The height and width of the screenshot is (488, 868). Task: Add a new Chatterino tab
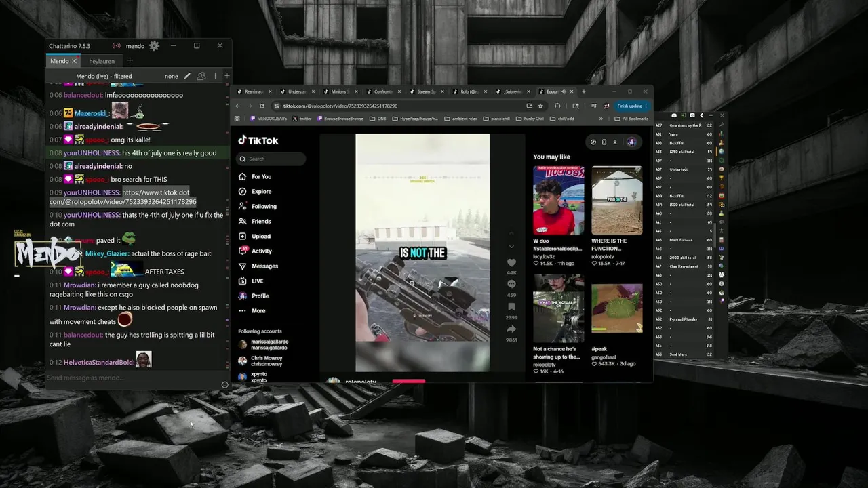(x=130, y=61)
